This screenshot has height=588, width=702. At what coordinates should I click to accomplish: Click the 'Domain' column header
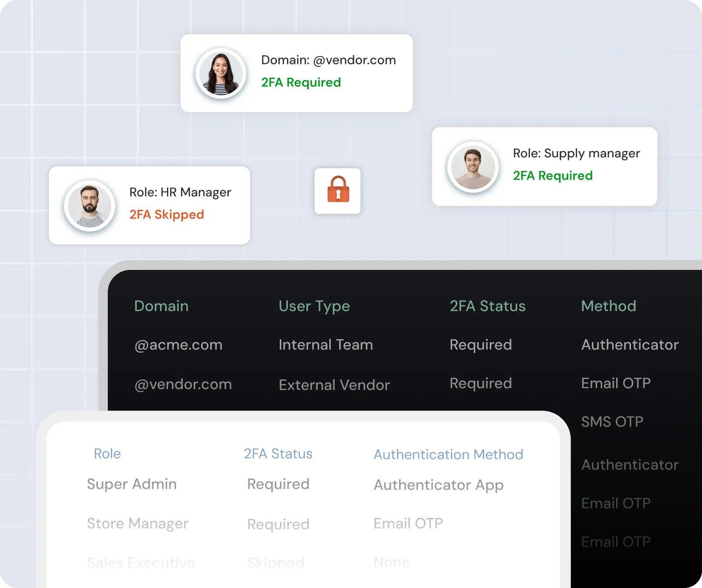[x=161, y=306]
